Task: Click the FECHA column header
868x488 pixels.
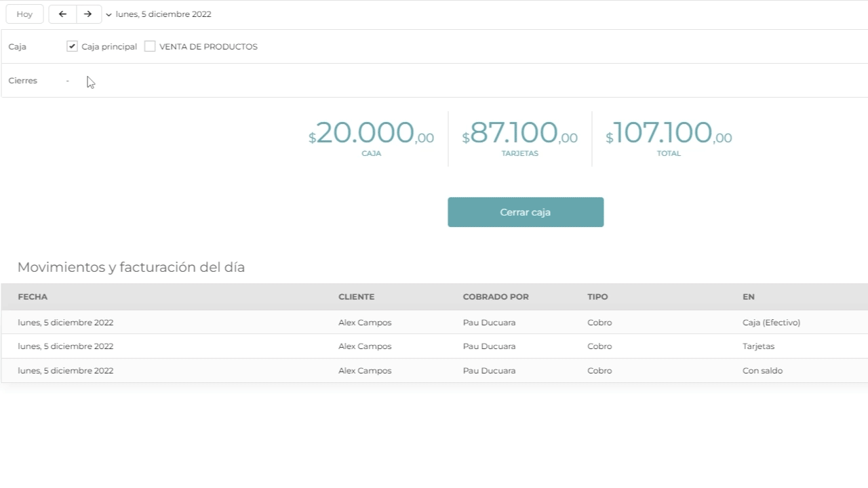Action: (33, 297)
